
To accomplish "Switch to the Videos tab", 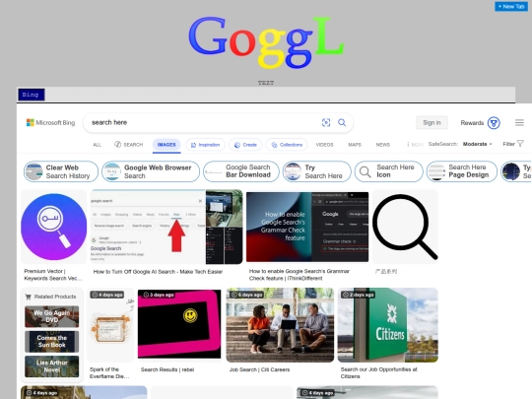I will (x=324, y=145).
